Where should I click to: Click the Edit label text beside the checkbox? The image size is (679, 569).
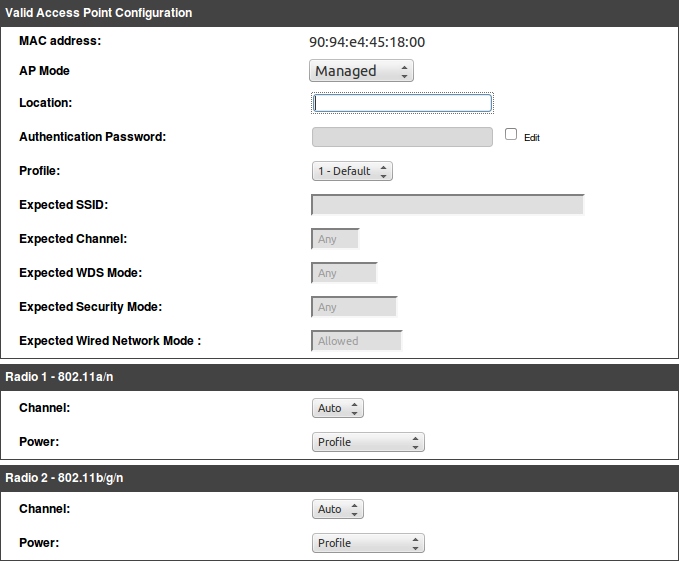[532, 138]
